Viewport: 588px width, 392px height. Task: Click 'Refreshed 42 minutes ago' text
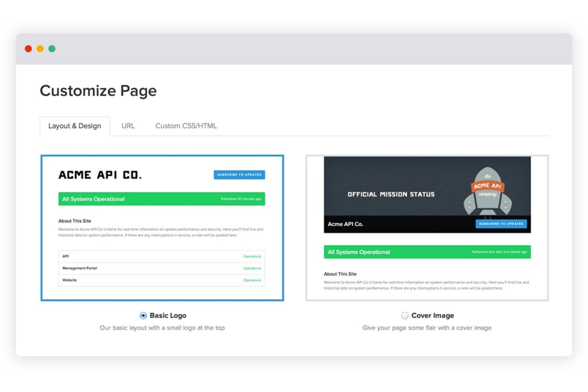[241, 199]
